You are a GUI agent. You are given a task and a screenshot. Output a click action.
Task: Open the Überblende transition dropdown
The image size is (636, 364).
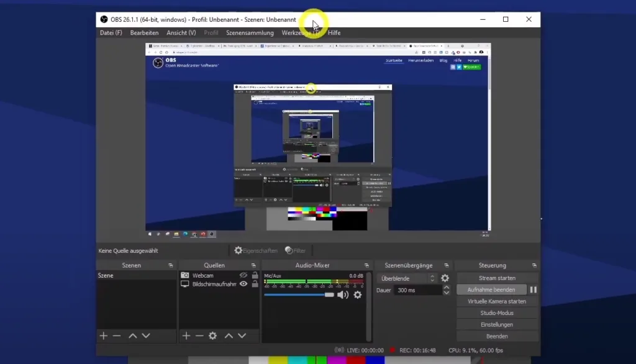click(407, 278)
